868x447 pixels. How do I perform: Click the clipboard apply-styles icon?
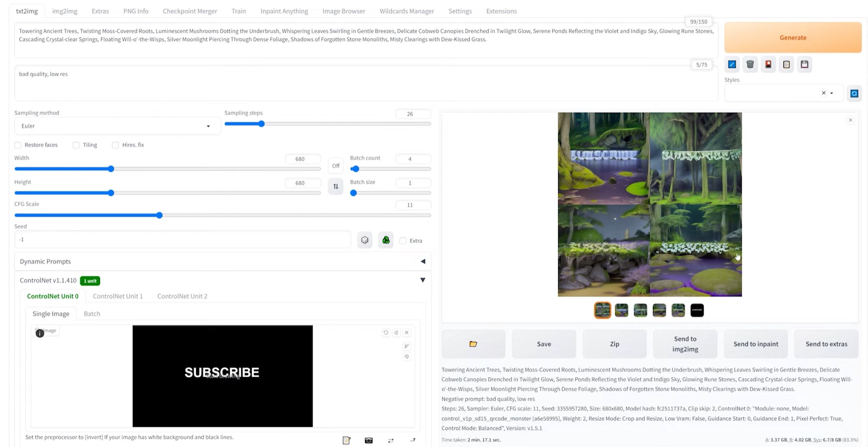click(x=786, y=64)
